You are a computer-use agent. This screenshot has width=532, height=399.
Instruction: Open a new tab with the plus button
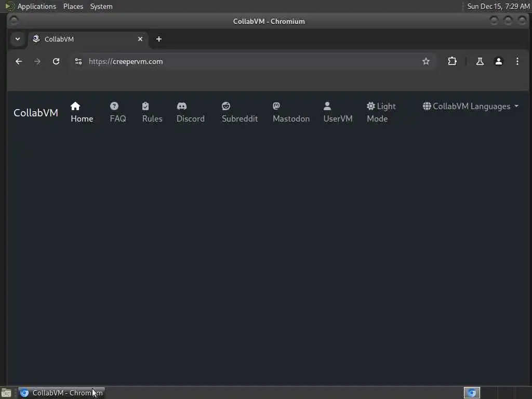pyautogui.click(x=159, y=39)
